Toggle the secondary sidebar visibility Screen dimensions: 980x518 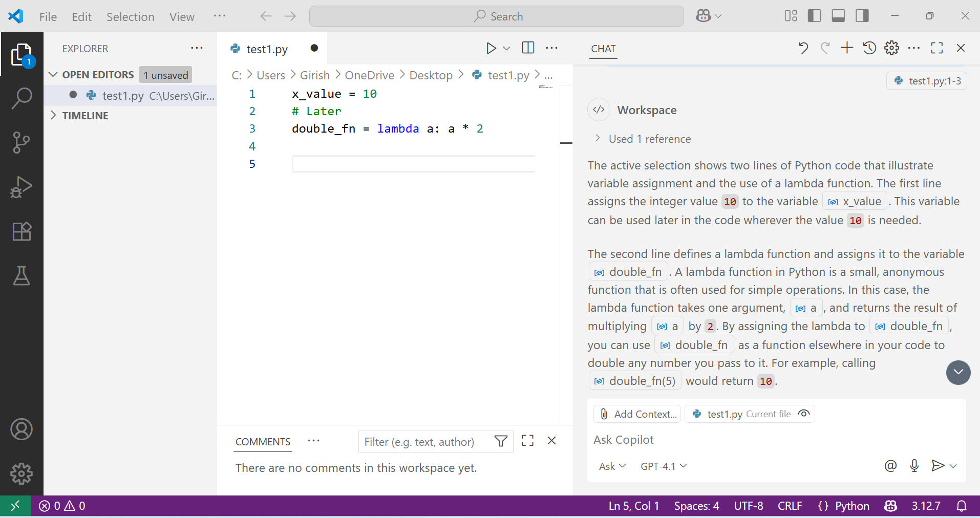[862, 16]
